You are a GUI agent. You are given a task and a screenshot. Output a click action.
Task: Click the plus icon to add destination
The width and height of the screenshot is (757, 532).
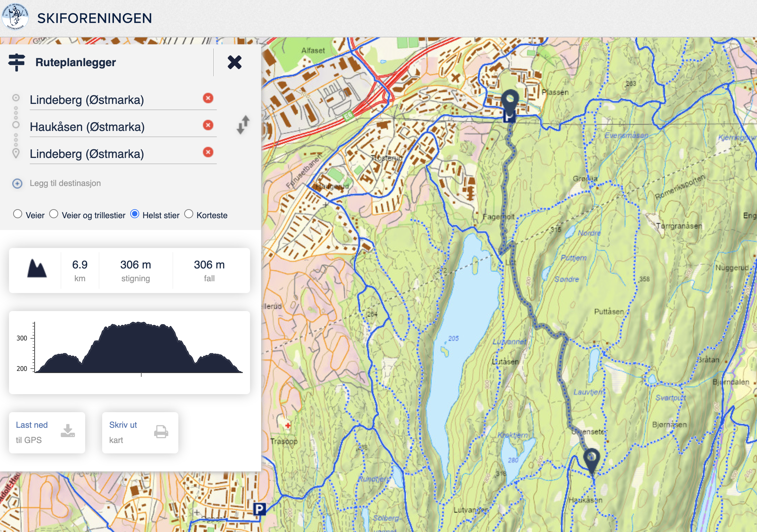pyautogui.click(x=17, y=183)
